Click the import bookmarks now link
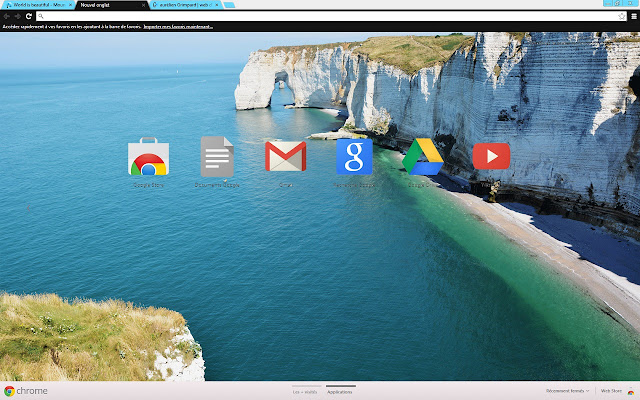The width and height of the screenshot is (640, 400). [x=178, y=27]
